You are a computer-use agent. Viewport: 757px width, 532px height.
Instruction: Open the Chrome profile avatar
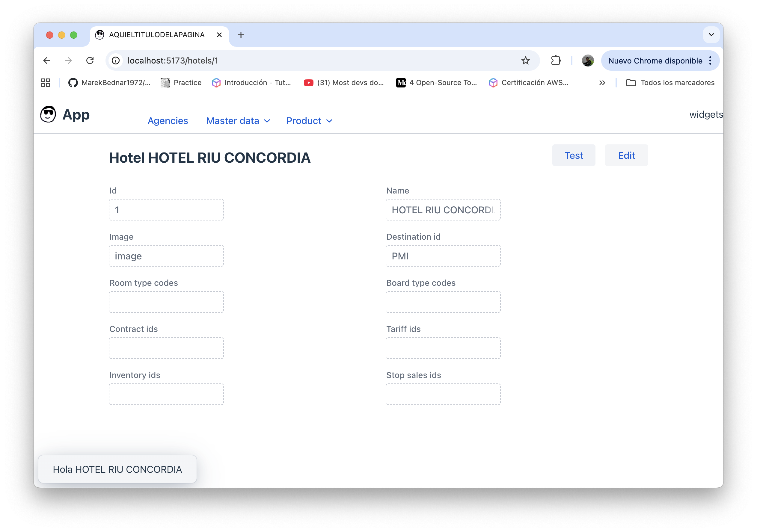click(588, 61)
